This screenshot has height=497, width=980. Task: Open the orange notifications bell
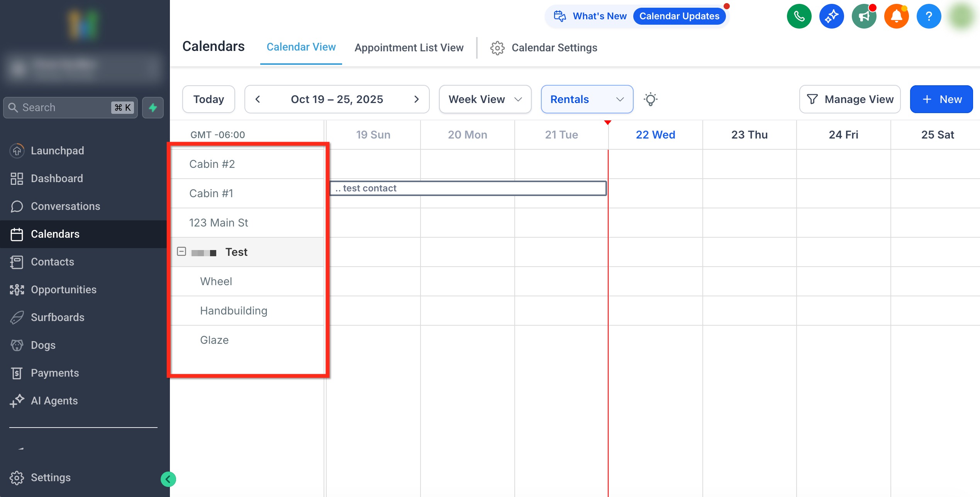pyautogui.click(x=896, y=16)
